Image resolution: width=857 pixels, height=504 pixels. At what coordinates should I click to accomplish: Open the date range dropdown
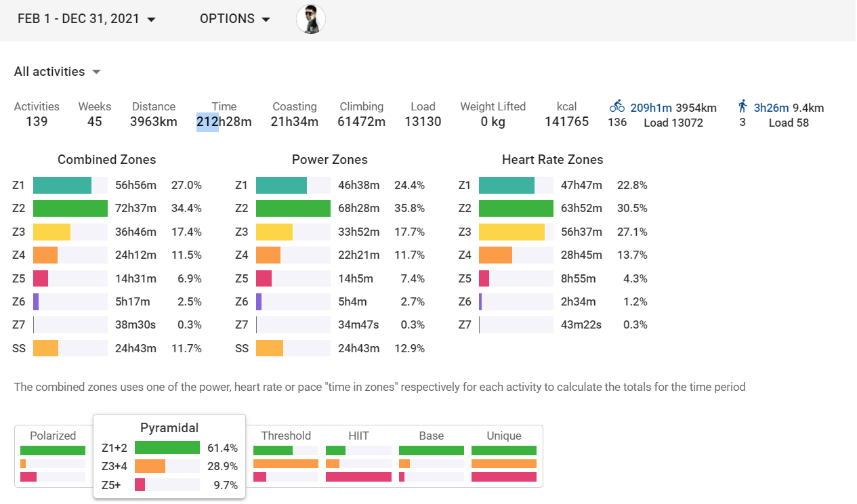click(x=87, y=19)
